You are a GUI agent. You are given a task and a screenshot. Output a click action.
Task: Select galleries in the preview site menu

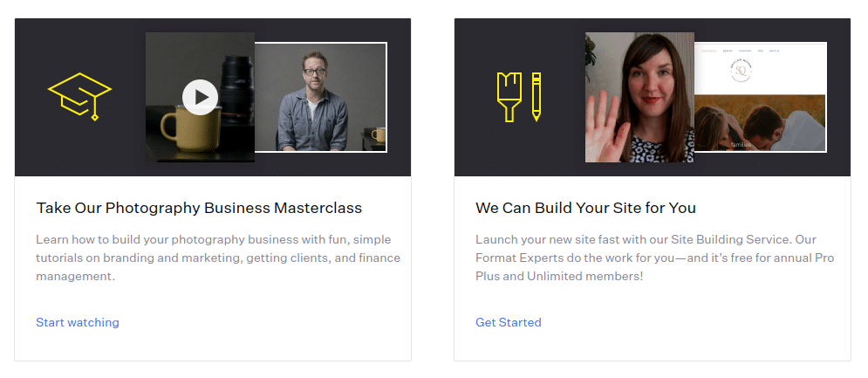point(728,51)
